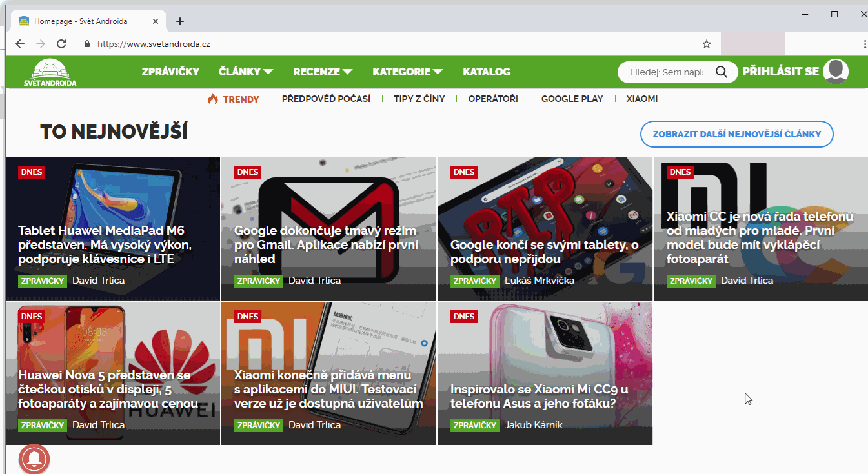868x474 pixels.
Task: Open Chrome's three-dot menu
Action: pyautogui.click(x=864, y=44)
